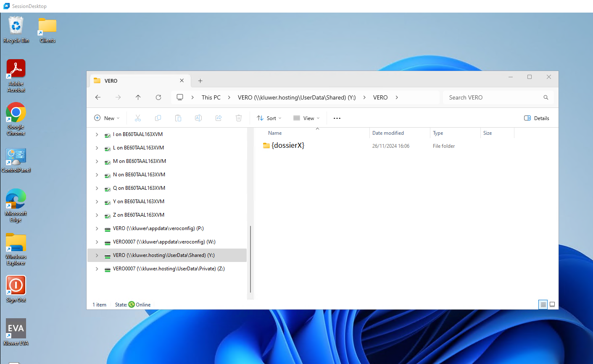The height and width of the screenshot is (364, 593).
Task: Click the Refresh icon in the address bar
Action: [x=158, y=97]
